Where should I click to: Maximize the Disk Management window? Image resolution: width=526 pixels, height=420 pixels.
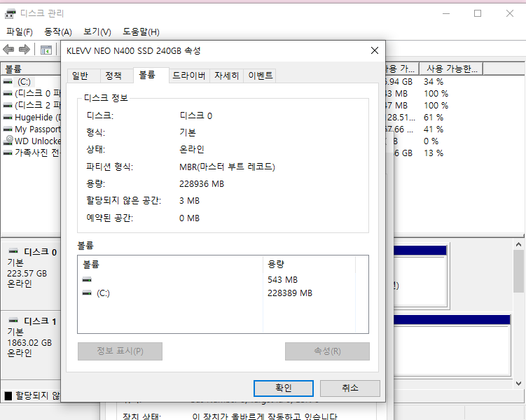(478, 14)
